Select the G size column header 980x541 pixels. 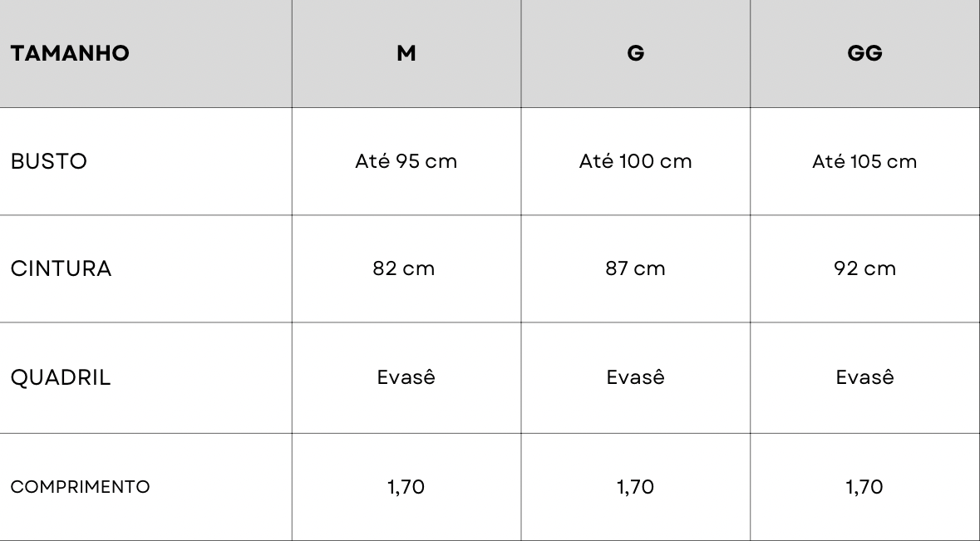point(636,54)
